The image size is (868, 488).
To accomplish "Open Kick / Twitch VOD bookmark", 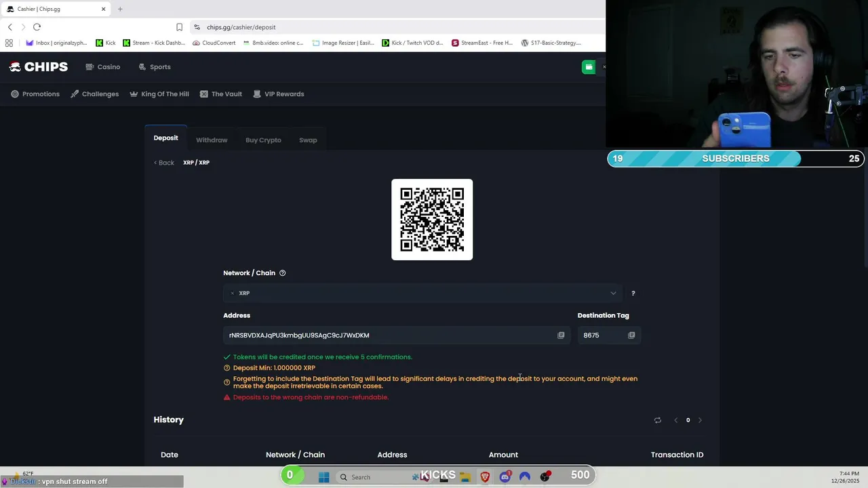I will point(412,43).
